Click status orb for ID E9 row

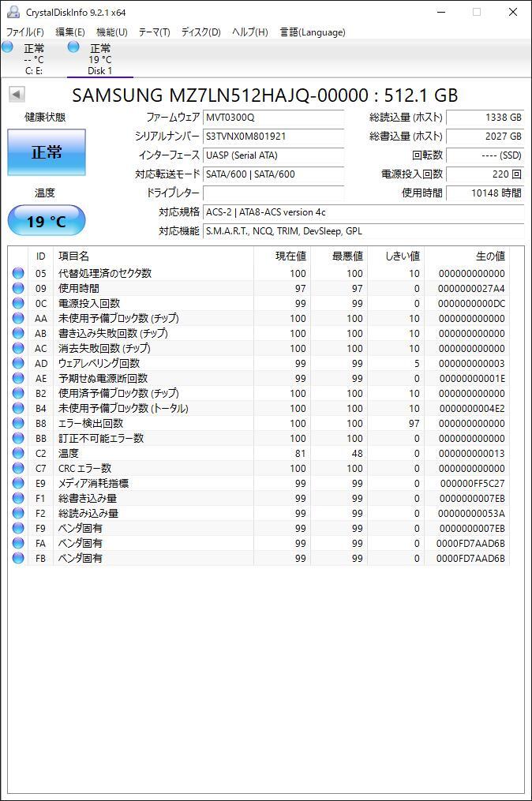pos(18,483)
